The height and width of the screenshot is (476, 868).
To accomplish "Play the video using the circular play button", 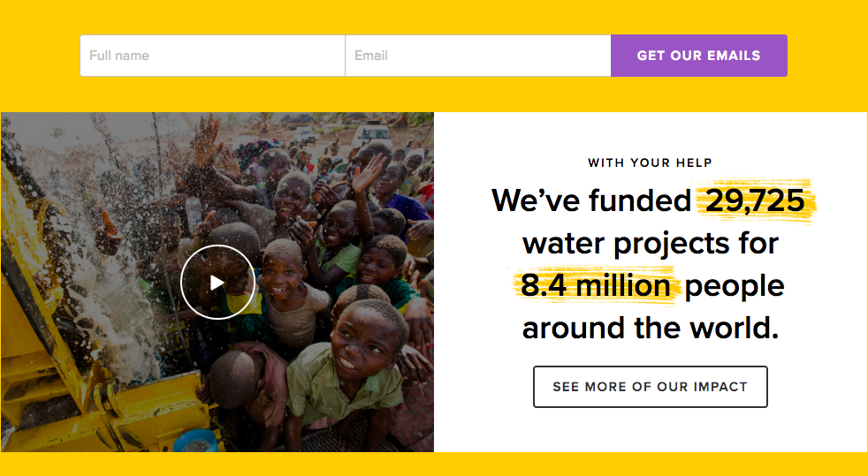I will coord(217,283).
